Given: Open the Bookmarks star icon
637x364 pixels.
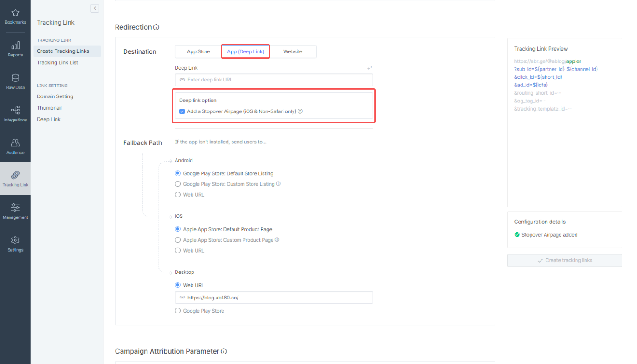Looking at the screenshot, I should click(15, 12).
